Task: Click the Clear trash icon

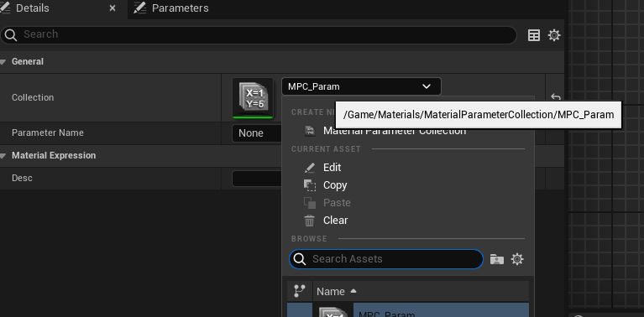Action: pyautogui.click(x=309, y=221)
